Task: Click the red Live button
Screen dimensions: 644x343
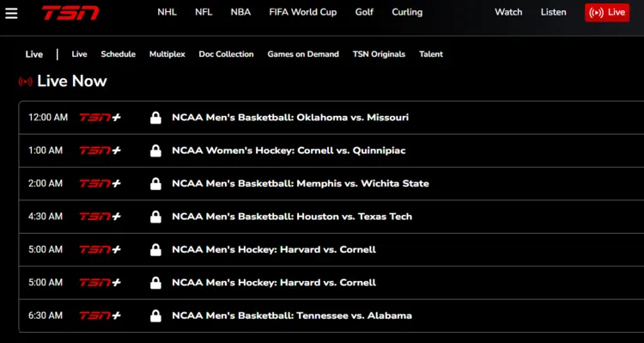Action: [x=607, y=13]
